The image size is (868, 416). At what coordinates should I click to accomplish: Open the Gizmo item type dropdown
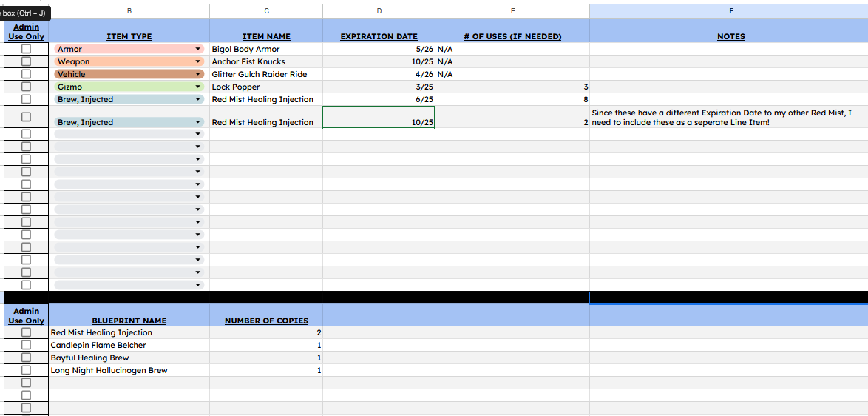(197, 87)
